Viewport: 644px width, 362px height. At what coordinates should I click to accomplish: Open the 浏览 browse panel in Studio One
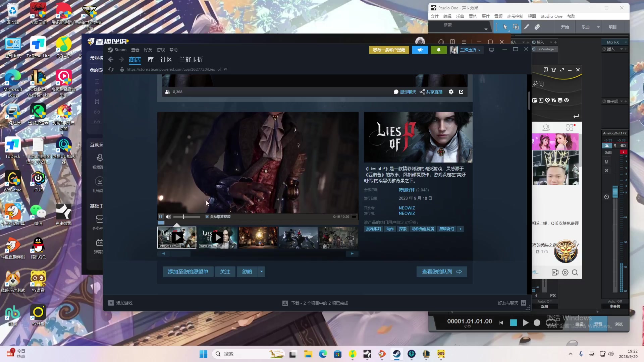point(619,324)
